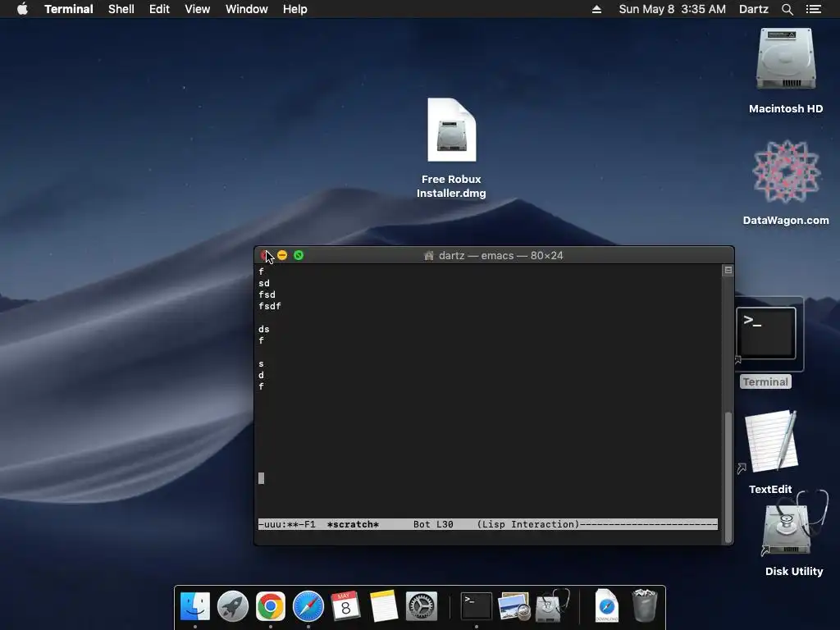Open the Terminal application menu

[69, 9]
